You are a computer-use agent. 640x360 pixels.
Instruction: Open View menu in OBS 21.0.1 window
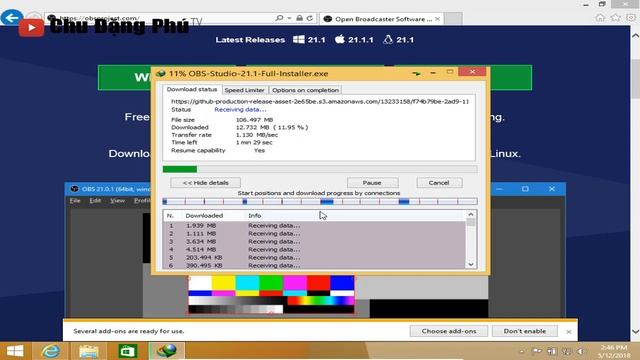click(117, 201)
